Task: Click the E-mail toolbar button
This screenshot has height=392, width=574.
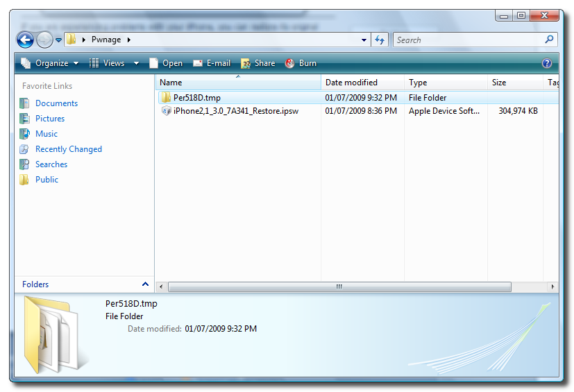Action: pyautogui.click(x=212, y=63)
